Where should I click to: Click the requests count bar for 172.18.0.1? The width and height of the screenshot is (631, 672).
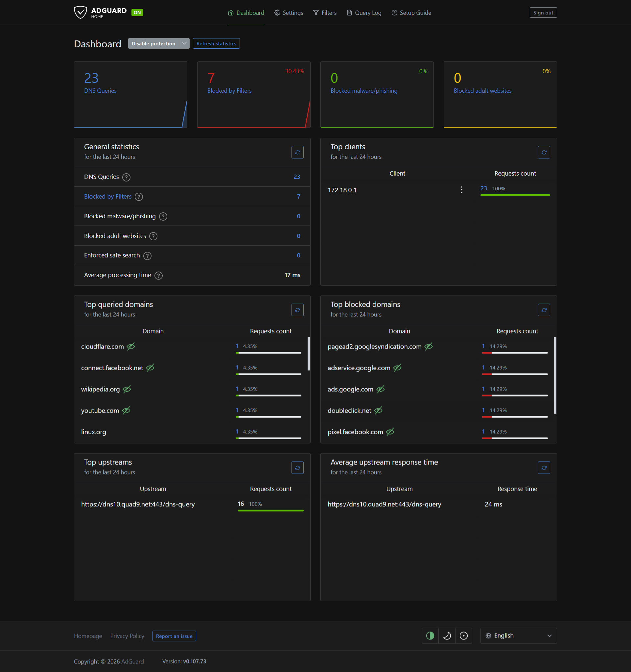coord(515,195)
